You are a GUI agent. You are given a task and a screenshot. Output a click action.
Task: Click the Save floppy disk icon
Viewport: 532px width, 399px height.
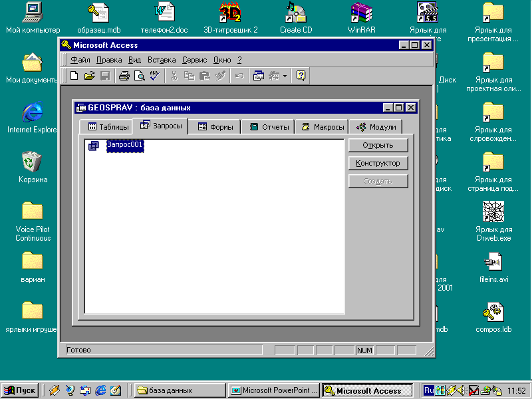point(105,76)
